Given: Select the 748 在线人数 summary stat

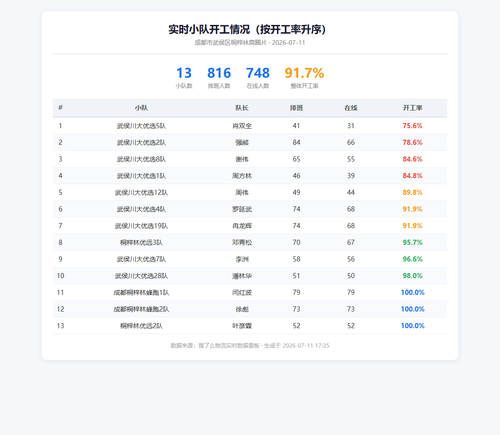Looking at the screenshot, I should (x=258, y=77).
